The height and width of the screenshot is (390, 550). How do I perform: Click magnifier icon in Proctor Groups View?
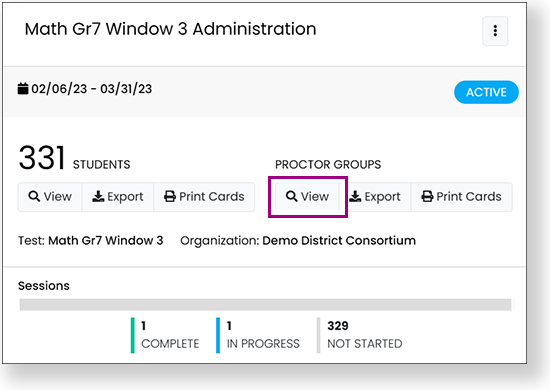tap(291, 196)
